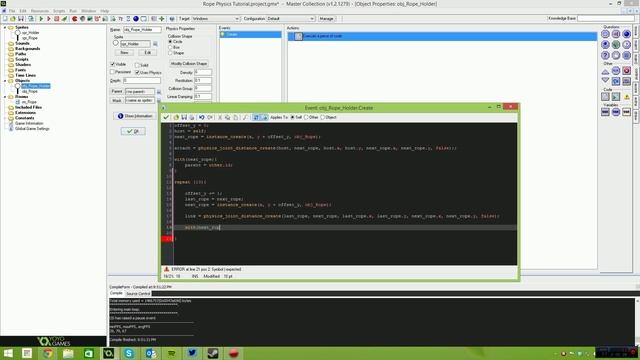Viewport: 640px width, 360px height.
Task: Click the Manage configurations button
Action: [x=326, y=19]
